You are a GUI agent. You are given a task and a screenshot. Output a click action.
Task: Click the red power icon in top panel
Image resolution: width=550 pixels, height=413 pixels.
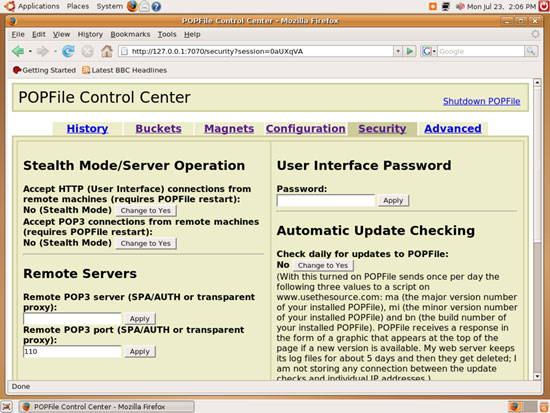pos(544,6)
